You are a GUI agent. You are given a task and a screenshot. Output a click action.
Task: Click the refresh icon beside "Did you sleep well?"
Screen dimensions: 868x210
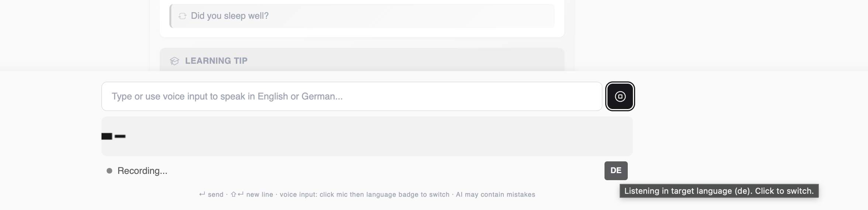(182, 16)
